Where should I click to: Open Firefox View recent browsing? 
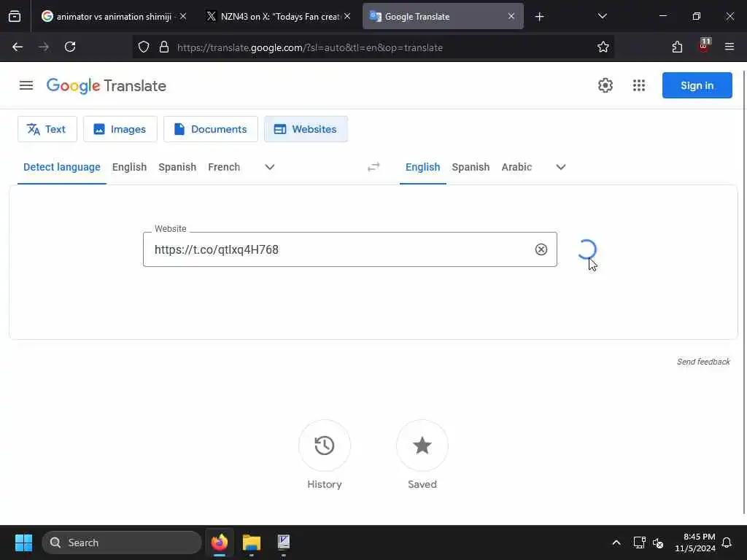15,17
